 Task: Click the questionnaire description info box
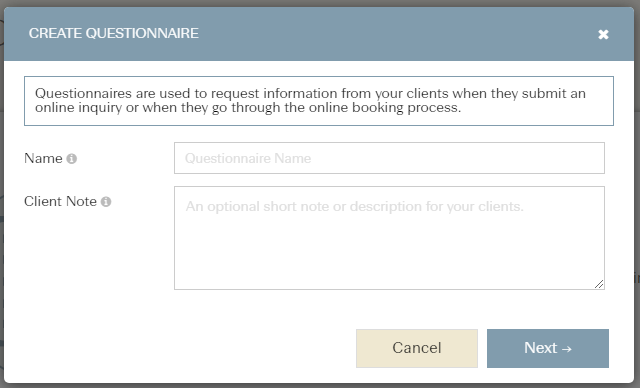click(x=319, y=101)
